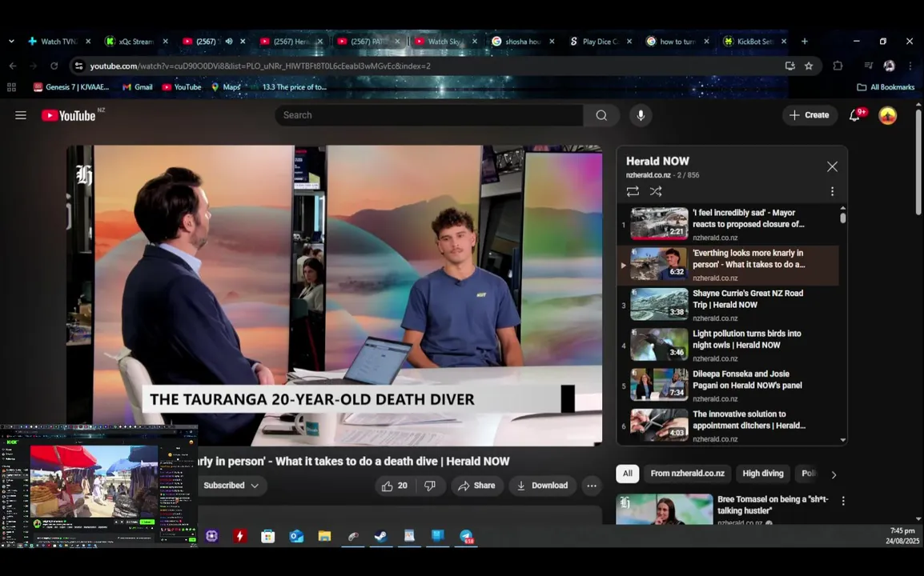This screenshot has width=924, height=576.
Task: Click the search magnifier button
Action: 601,115
